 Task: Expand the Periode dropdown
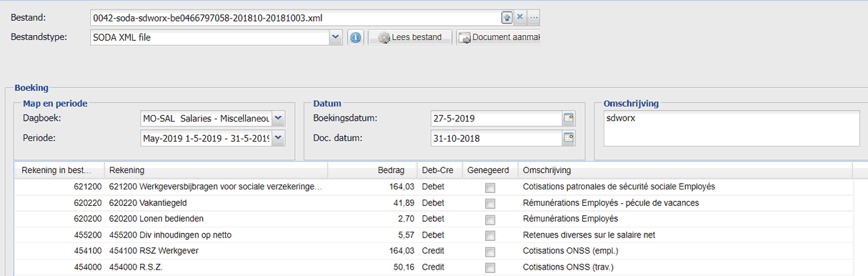279,138
